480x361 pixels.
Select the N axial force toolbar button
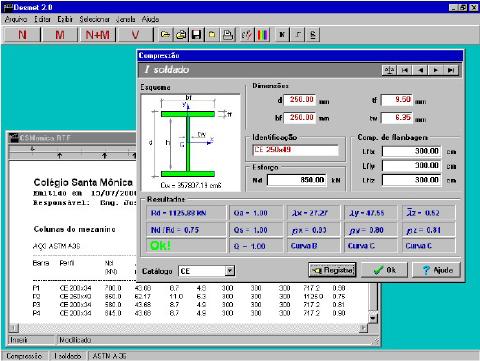[x=23, y=35]
